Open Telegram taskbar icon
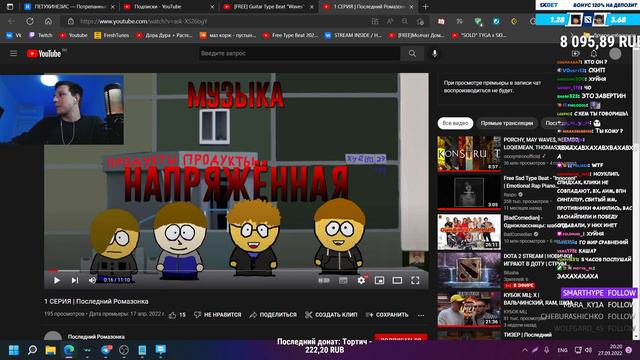 tap(106, 350)
